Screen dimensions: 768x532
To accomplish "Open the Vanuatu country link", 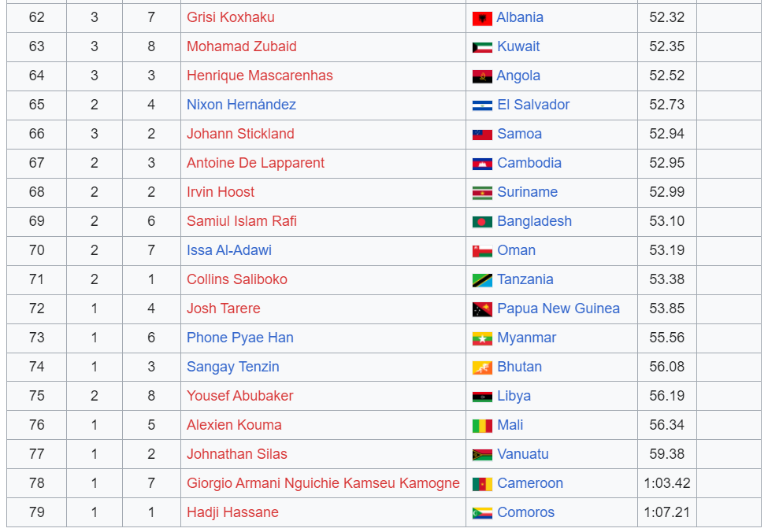I will pos(522,454).
